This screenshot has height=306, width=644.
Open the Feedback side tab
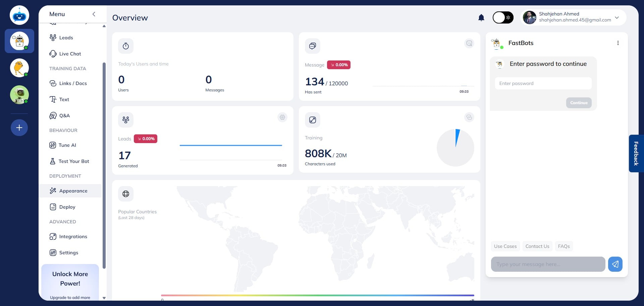(x=636, y=154)
